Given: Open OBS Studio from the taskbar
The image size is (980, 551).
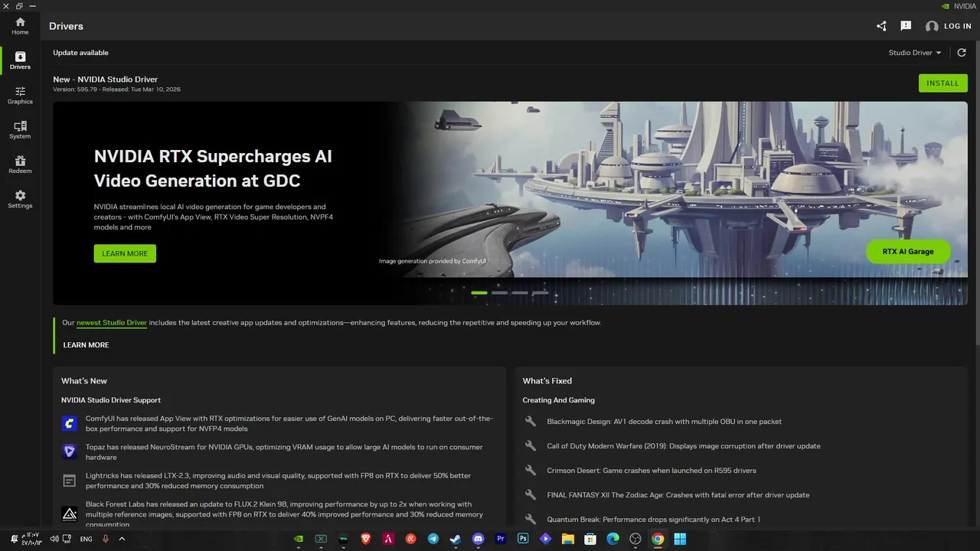Looking at the screenshot, I should (x=635, y=539).
